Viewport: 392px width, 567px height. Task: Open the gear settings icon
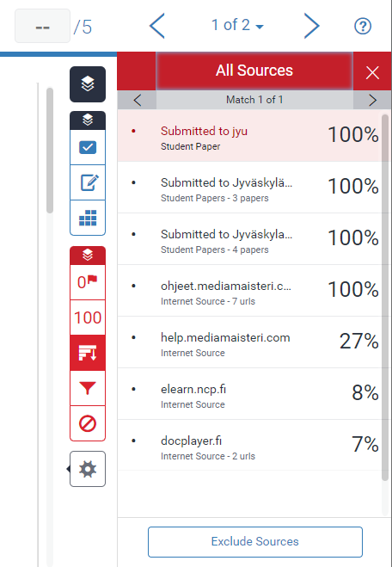click(88, 469)
